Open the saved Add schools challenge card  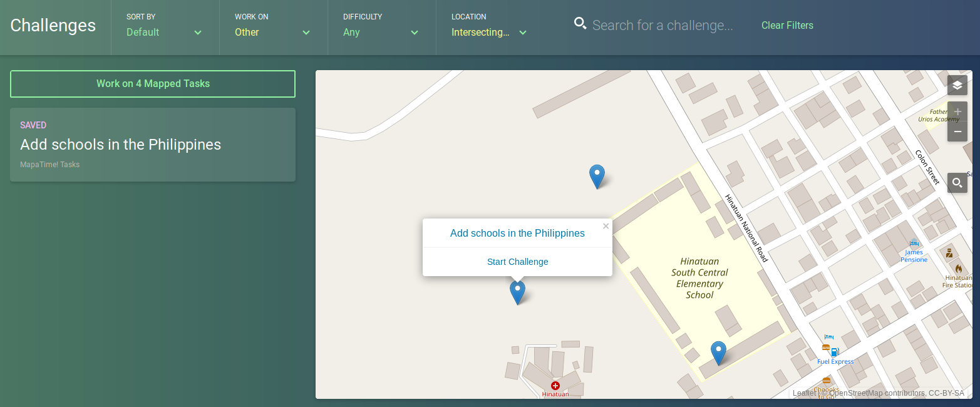click(153, 145)
